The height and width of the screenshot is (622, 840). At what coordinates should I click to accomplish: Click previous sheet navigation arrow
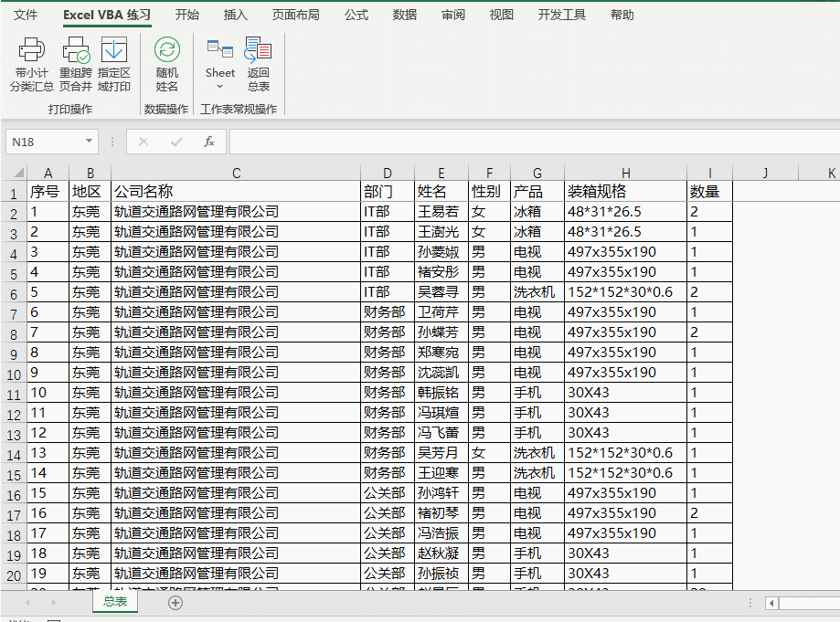[27, 602]
